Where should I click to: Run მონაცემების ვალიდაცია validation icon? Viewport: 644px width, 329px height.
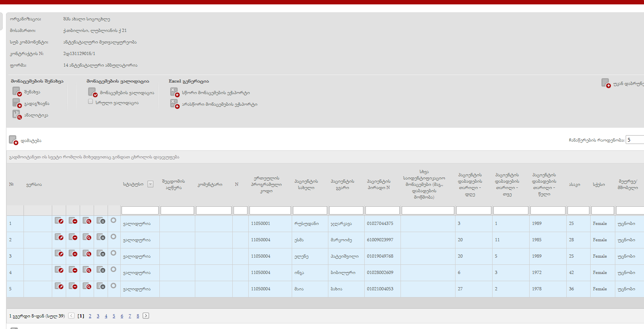click(92, 93)
